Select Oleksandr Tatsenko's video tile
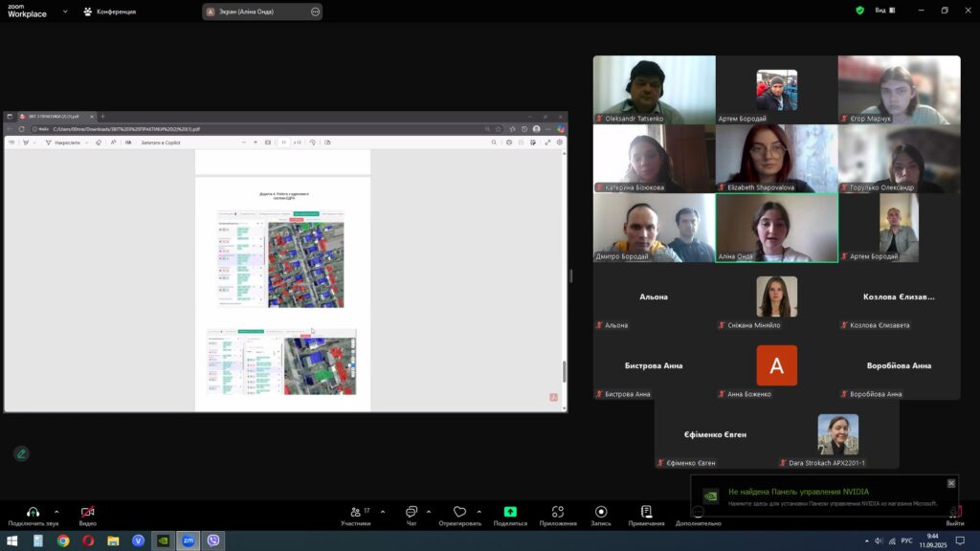 click(655, 90)
